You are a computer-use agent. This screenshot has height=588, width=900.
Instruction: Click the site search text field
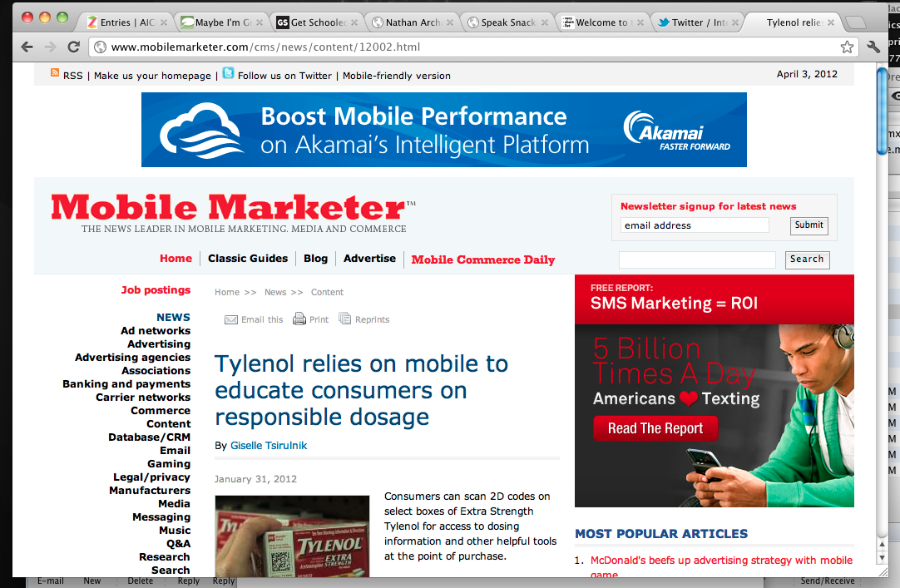point(697,259)
